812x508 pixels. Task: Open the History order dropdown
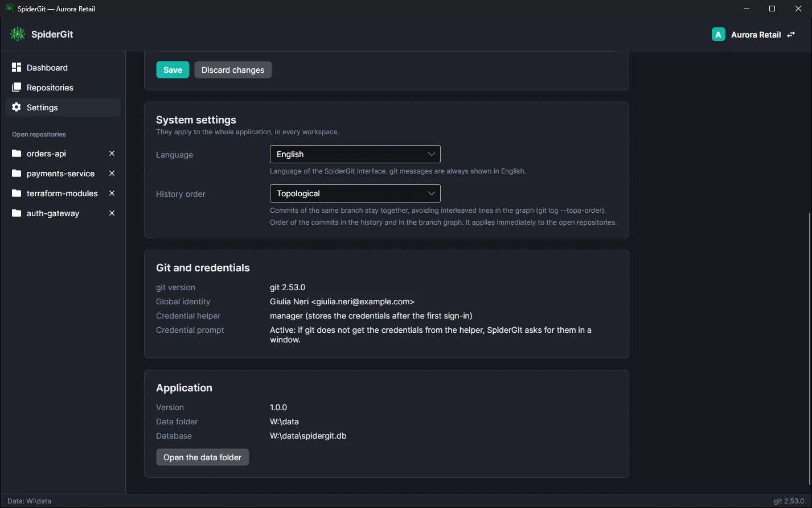[355, 193]
